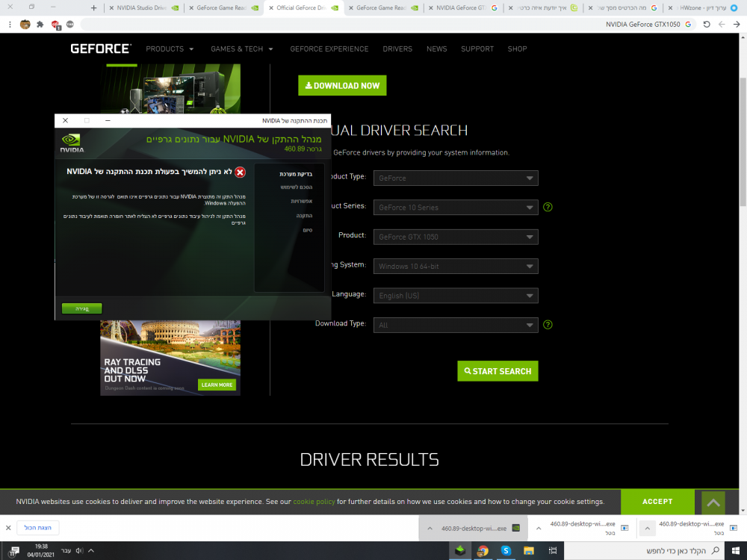The height and width of the screenshot is (560, 747).
Task: Show hidden system tray icons
Action: [91, 550]
